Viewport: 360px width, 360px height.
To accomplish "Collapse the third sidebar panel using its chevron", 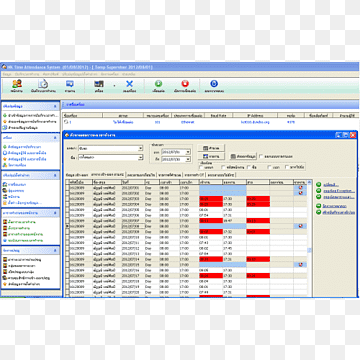I will pos(55,175).
